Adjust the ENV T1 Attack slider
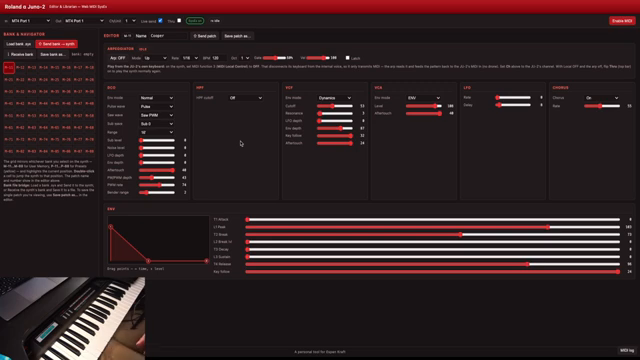The image size is (640, 360). [433, 220]
